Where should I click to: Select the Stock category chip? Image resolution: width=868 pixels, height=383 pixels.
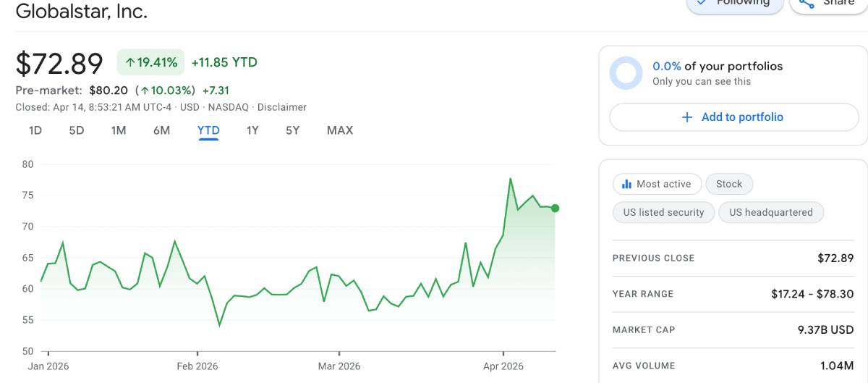tap(729, 184)
